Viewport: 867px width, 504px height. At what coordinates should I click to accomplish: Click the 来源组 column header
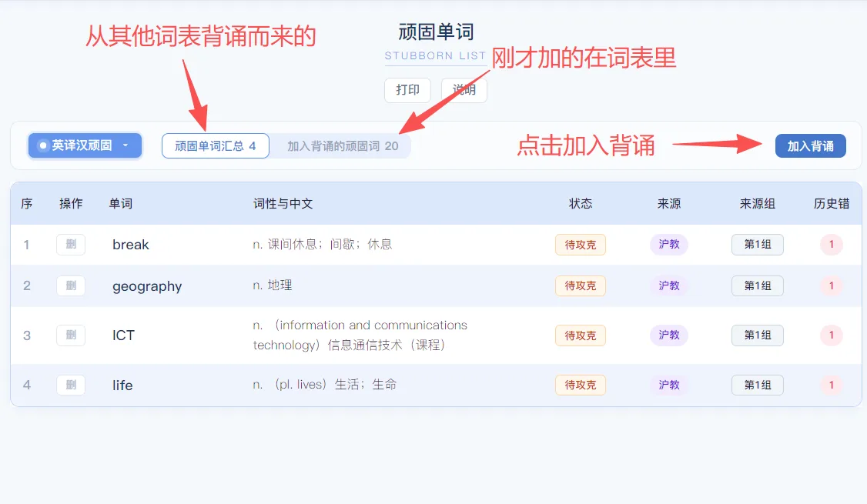[x=758, y=203]
